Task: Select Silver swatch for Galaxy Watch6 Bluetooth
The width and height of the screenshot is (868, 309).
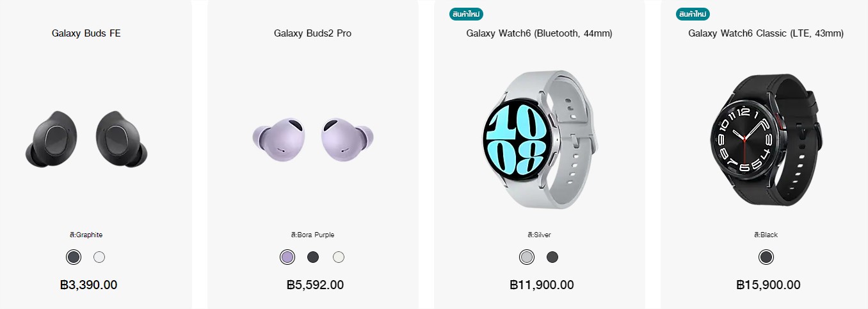Action: point(527,257)
